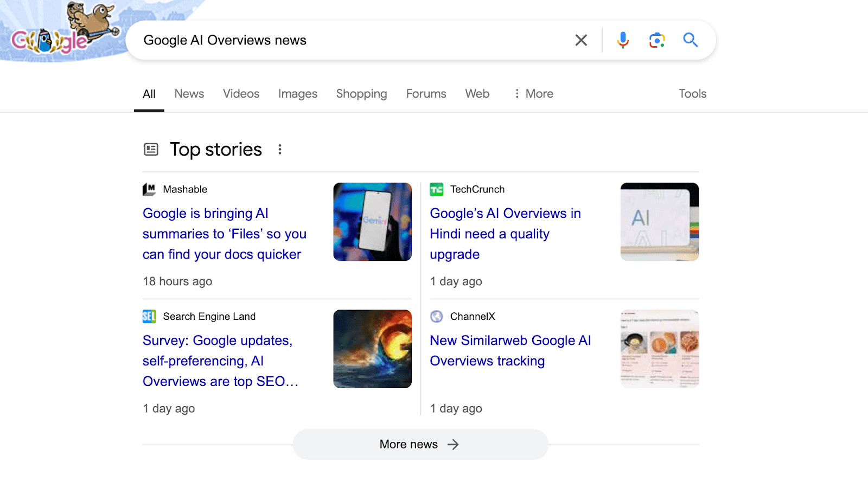Click the ChannelX globe icon
The width and height of the screenshot is (868, 482).
point(437,317)
